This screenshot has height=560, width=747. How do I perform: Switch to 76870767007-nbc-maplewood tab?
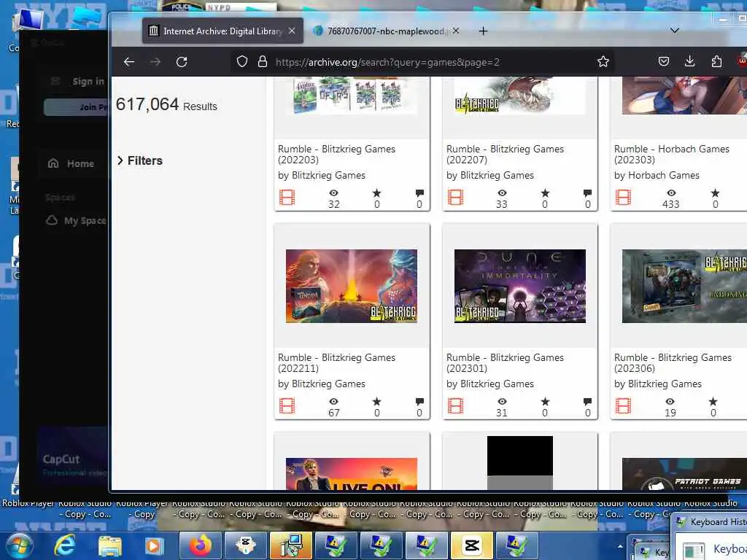(x=385, y=31)
